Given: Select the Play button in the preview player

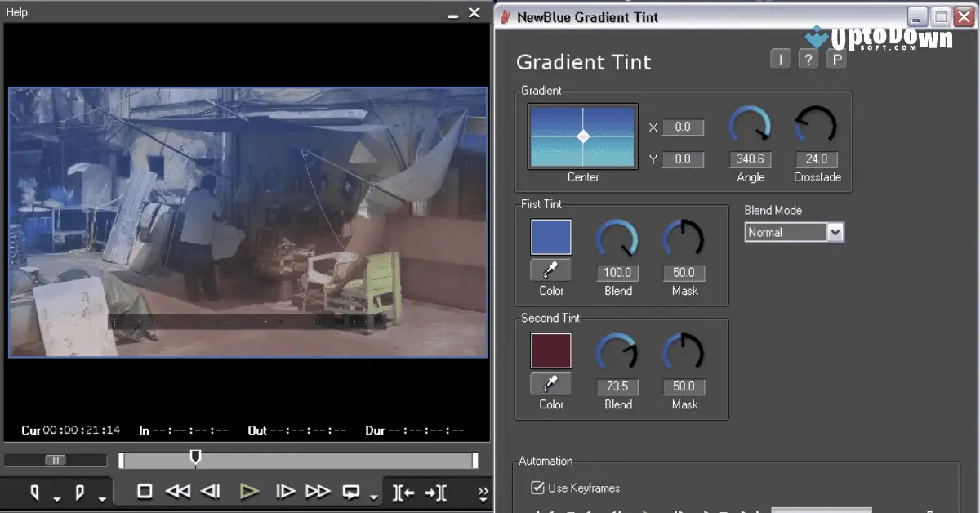Looking at the screenshot, I should [251, 491].
